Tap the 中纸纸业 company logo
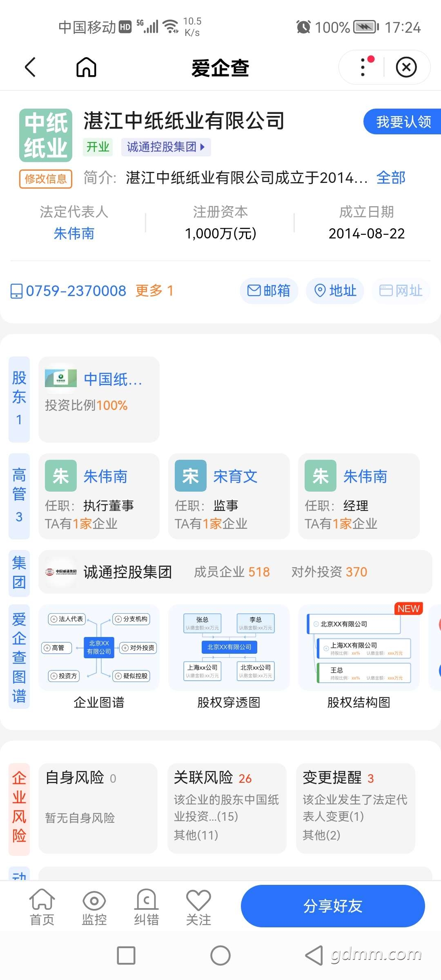This screenshot has height=980, width=441. (46, 135)
